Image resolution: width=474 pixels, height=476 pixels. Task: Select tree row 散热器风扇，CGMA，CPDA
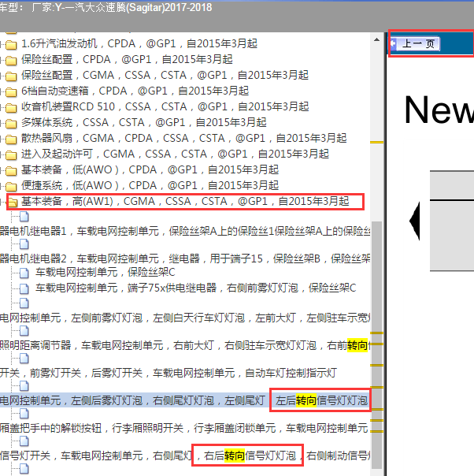pos(183,139)
